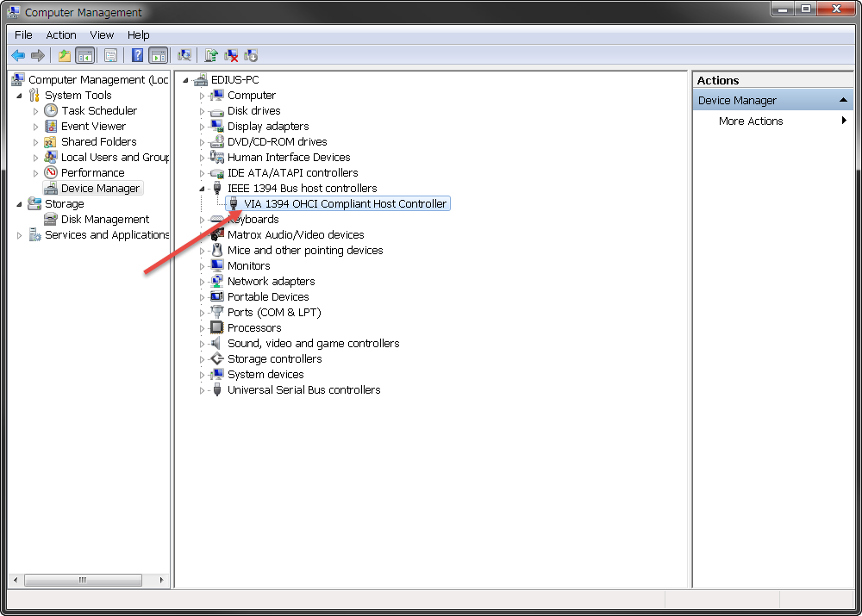The width and height of the screenshot is (862, 616).
Task: Select VIA 1394 OHCI Compliant Host Controller
Action: coord(345,204)
